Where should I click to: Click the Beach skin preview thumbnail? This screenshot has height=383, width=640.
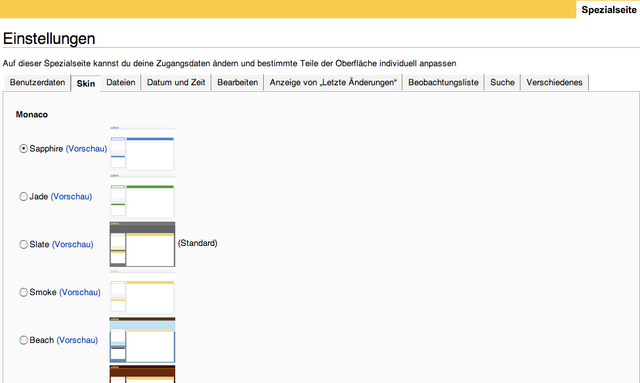click(x=142, y=340)
